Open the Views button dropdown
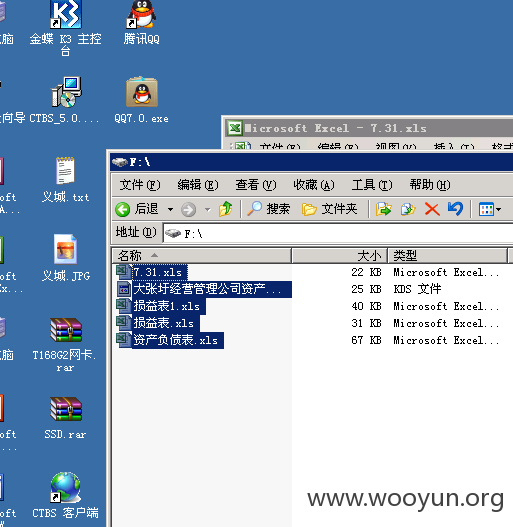The width and height of the screenshot is (513, 527). 490,209
